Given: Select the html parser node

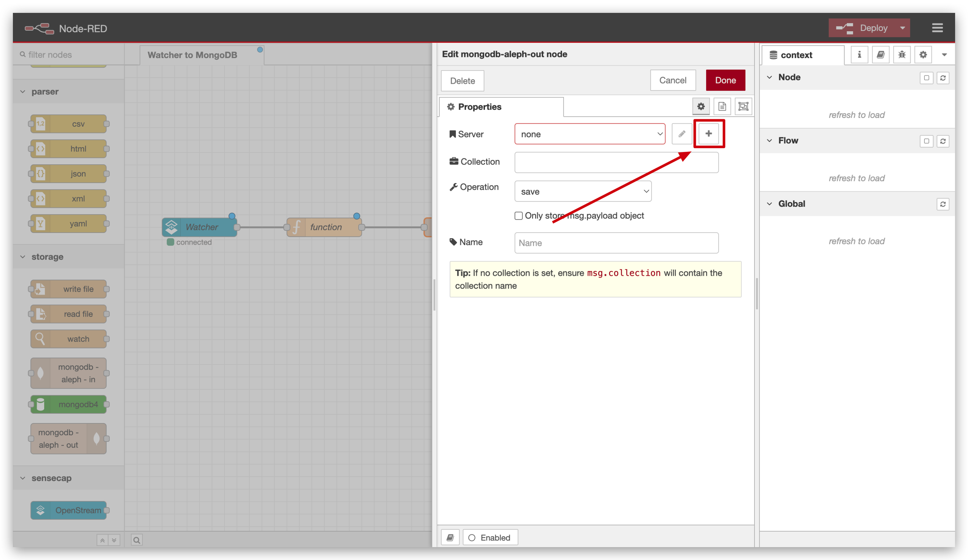Looking at the screenshot, I should coord(68,149).
